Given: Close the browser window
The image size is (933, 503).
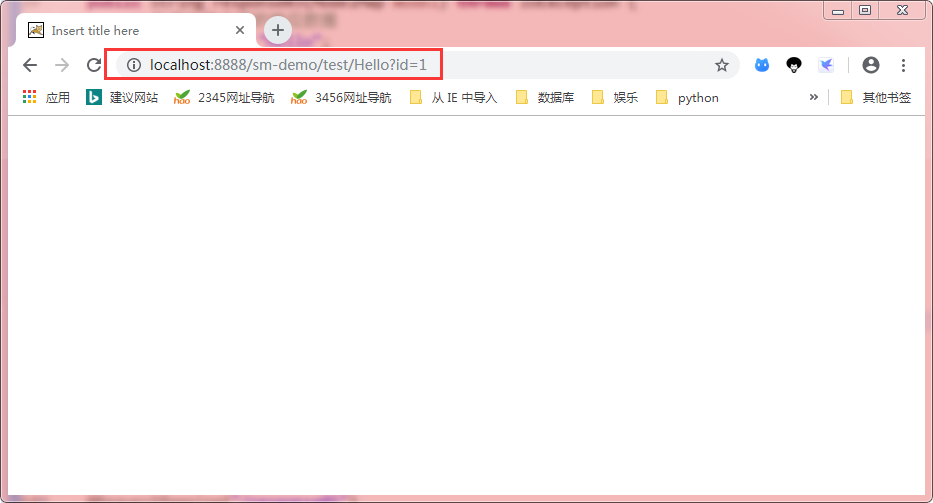Looking at the screenshot, I should 903,11.
